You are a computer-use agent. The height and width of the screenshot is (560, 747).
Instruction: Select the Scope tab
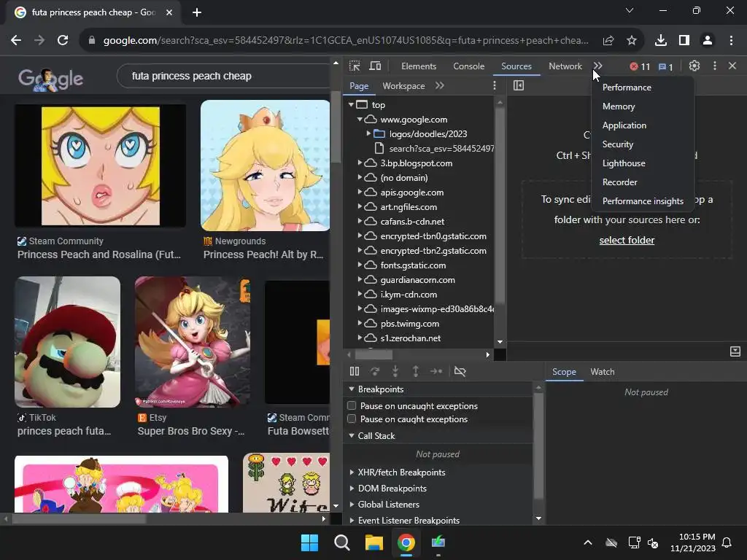(x=564, y=372)
